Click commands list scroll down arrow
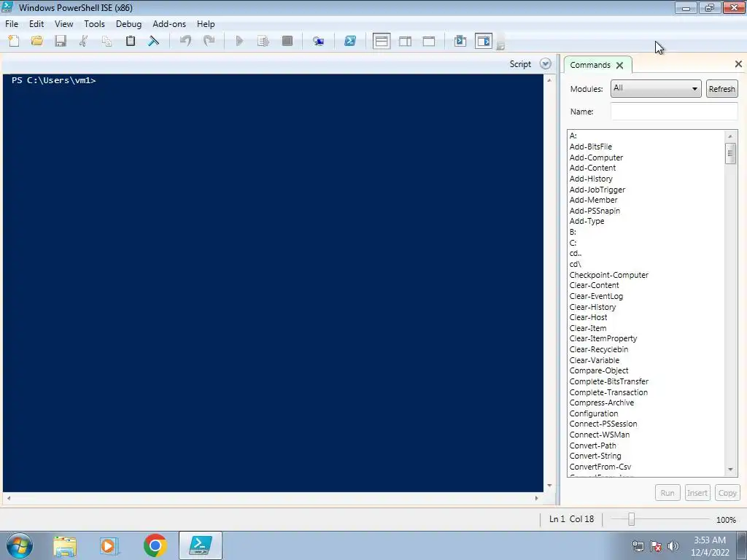The height and width of the screenshot is (560, 747). 730,470
